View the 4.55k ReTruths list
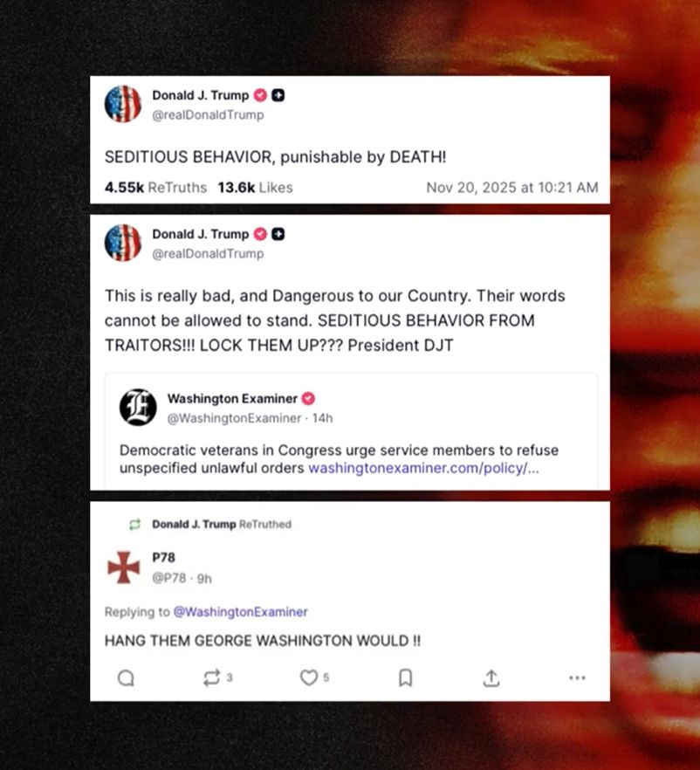700x770 pixels. click(155, 188)
